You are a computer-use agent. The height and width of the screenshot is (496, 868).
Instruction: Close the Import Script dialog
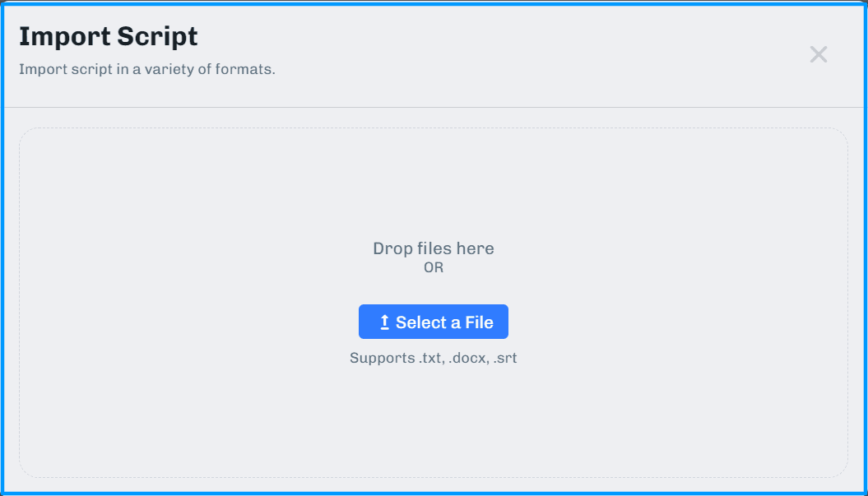point(818,55)
